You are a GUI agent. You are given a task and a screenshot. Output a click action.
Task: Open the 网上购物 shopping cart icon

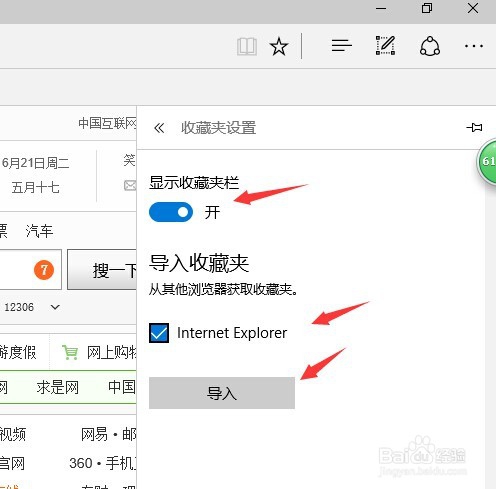[x=70, y=352]
